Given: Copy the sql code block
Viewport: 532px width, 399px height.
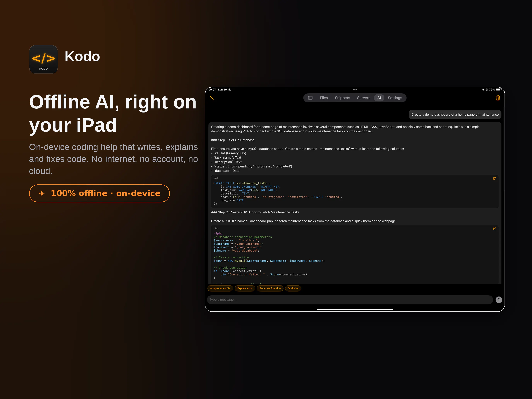Looking at the screenshot, I should click(494, 178).
